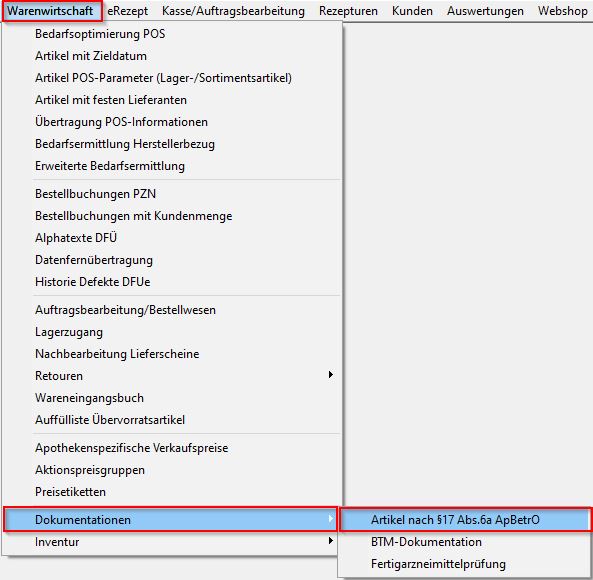593x580 pixels.
Task: Open the Auswertungen menu
Action: point(485,11)
